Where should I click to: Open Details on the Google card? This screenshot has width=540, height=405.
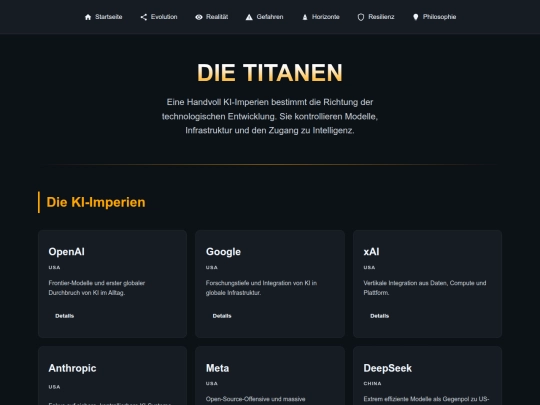tap(222, 316)
